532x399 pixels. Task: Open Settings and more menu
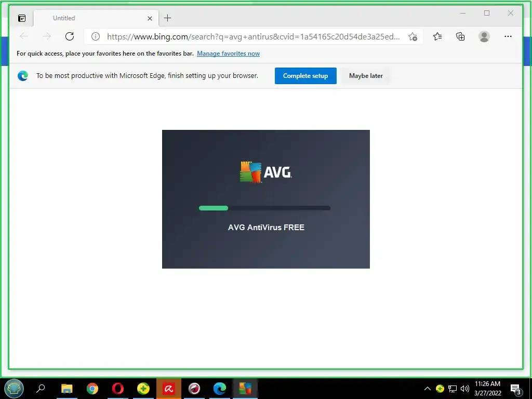508,36
